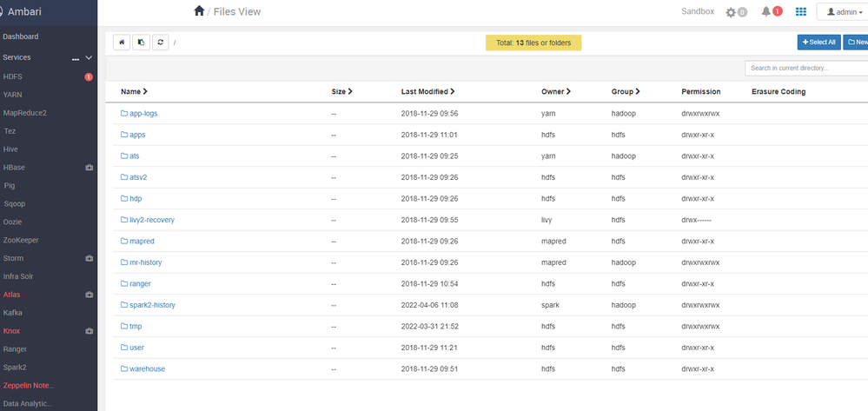
Task: Click the Select All button
Action: point(819,42)
